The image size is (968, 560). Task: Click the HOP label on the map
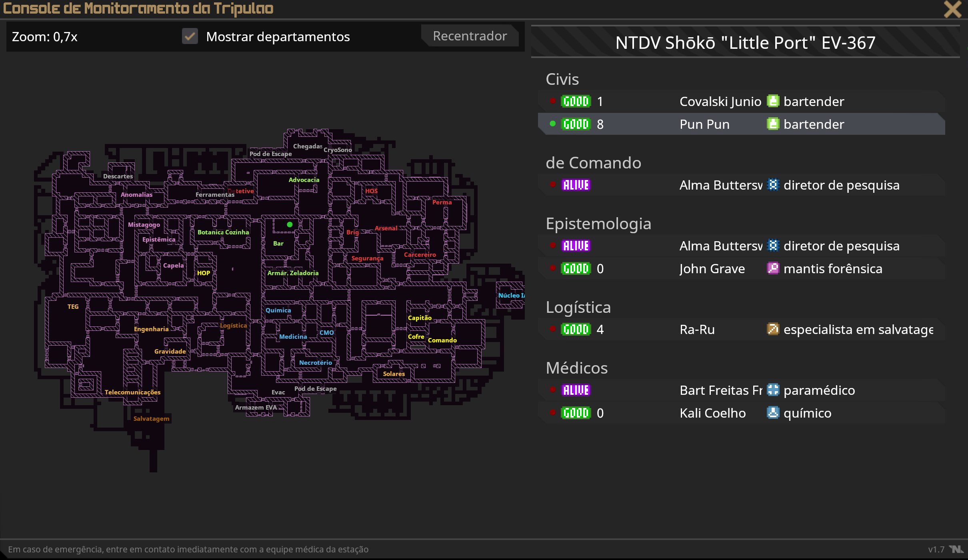tap(203, 273)
